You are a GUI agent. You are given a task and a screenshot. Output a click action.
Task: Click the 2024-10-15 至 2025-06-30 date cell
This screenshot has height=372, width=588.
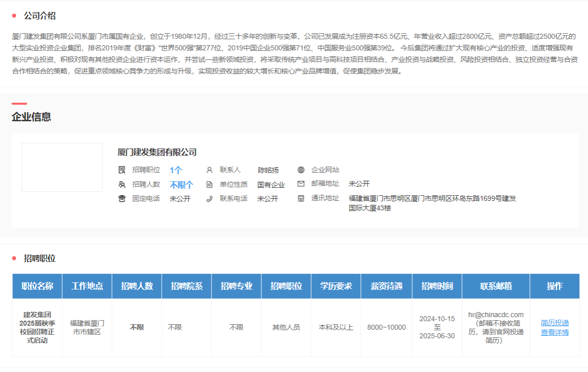point(437,327)
